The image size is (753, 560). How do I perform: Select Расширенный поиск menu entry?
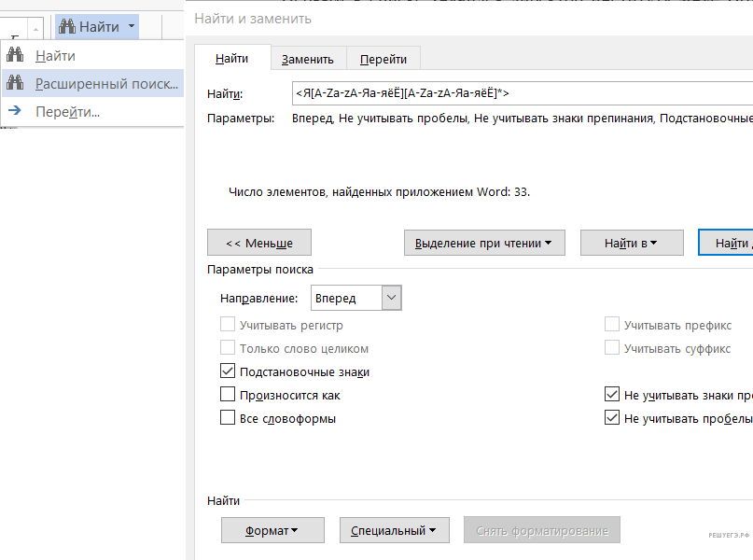[106, 84]
